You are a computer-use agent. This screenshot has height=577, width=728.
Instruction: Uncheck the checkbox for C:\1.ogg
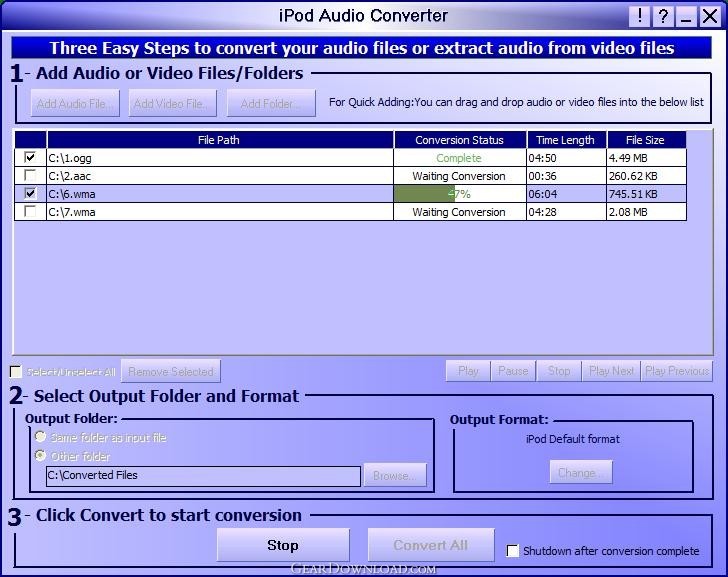30,157
